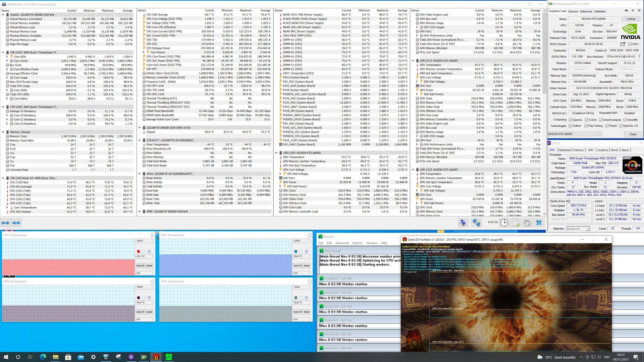Collapse the Memory Timings sensor group
Image resolution: width=644 pixels, height=362 pixels.
tap(3, 132)
